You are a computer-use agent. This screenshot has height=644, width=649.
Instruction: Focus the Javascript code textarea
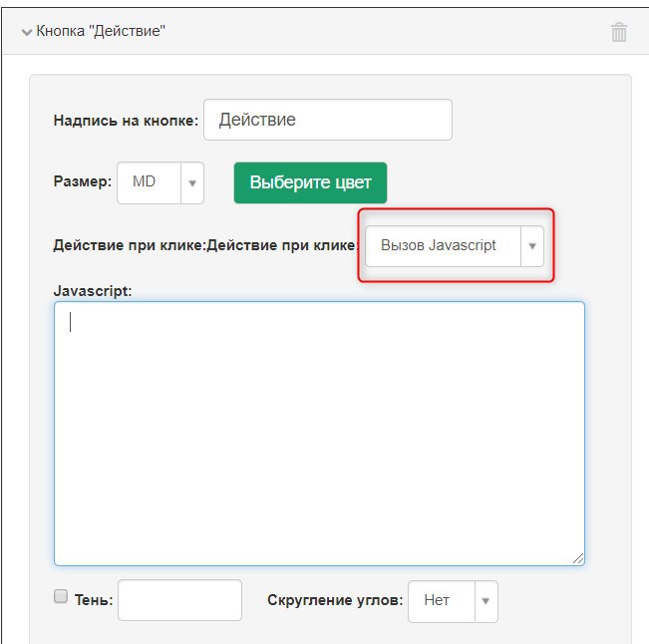[x=319, y=434]
